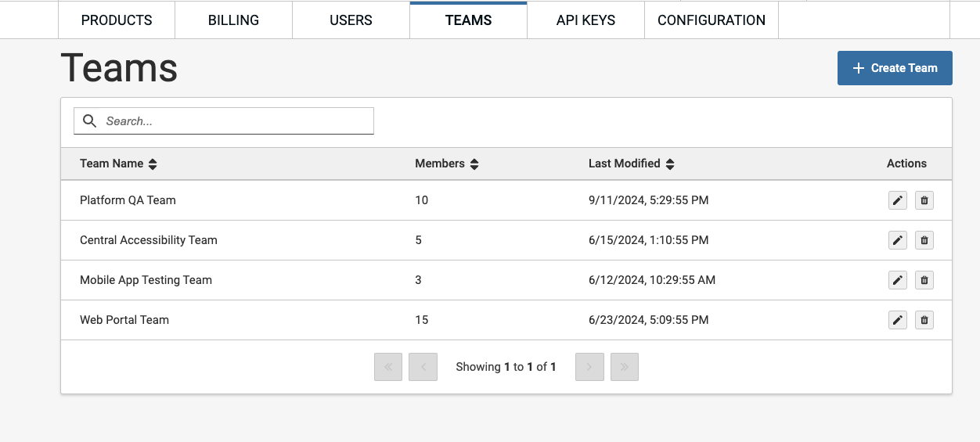
Task: Switch to the Products tab
Action: coord(117,20)
